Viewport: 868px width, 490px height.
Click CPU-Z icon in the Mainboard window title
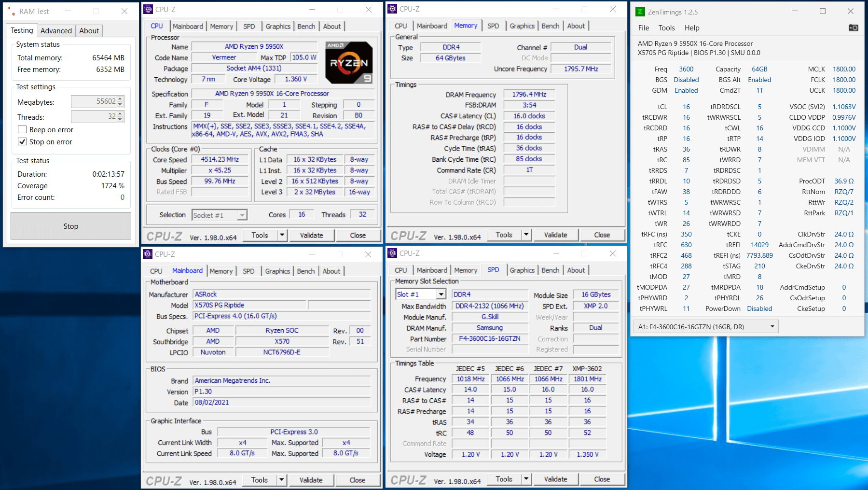coord(148,254)
